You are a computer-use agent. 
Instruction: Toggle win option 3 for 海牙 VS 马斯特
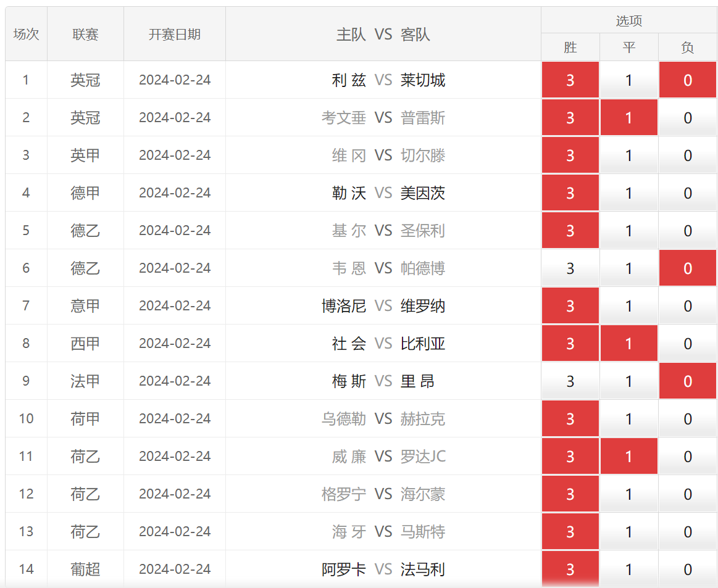[570, 531]
